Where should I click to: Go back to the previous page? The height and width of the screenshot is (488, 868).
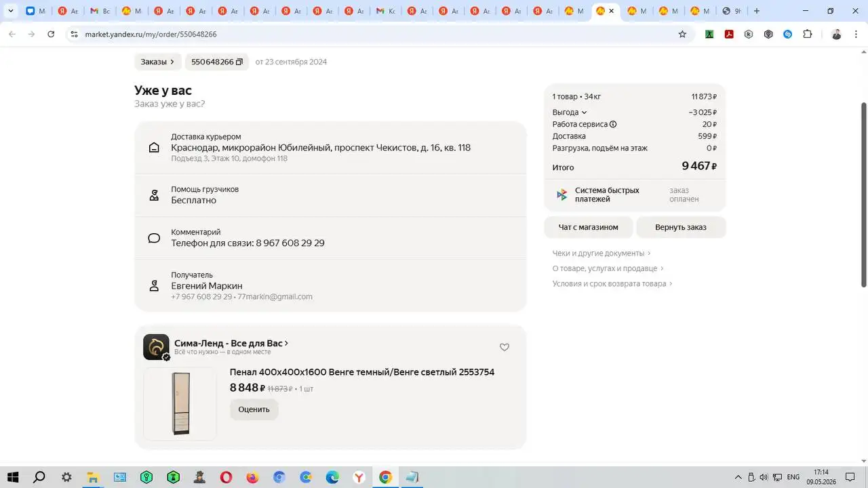[x=12, y=34]
